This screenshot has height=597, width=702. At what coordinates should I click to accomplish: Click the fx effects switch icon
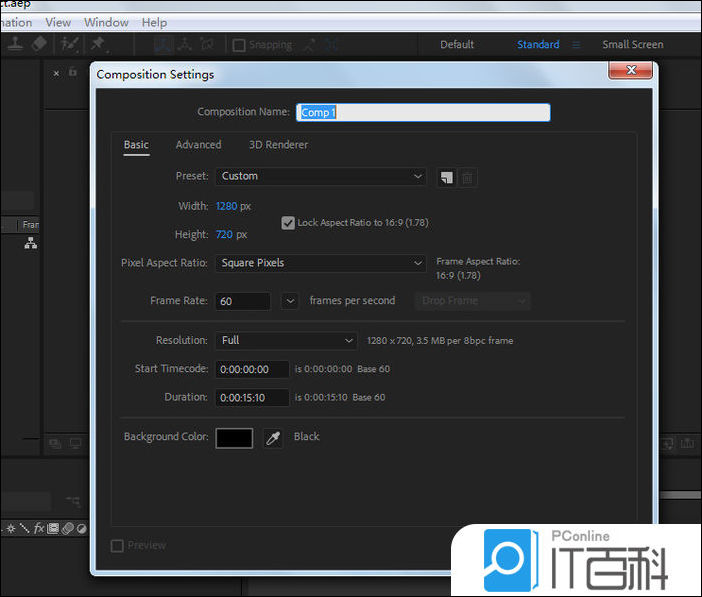click(x=40, y=528)
